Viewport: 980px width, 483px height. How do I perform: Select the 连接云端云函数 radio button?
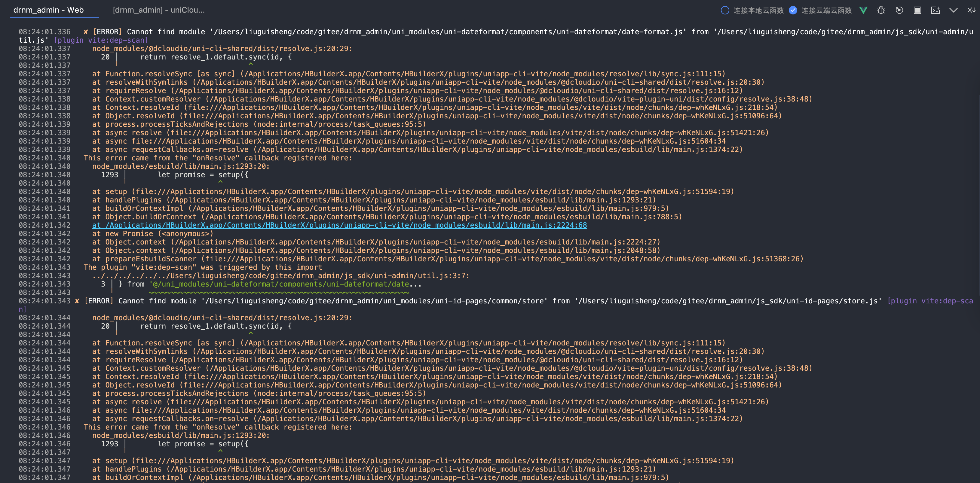tap(793, 10)
